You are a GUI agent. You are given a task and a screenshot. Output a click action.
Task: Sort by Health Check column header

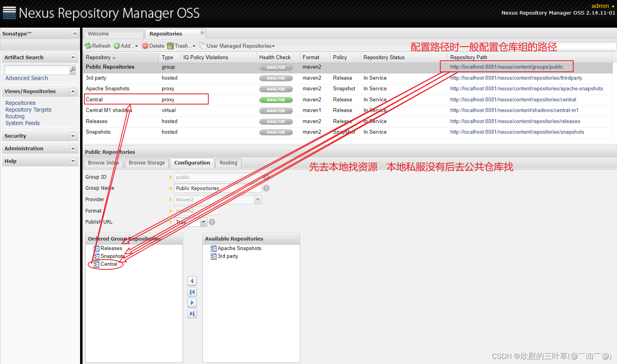pyautogui.click(x=278, y=57)
